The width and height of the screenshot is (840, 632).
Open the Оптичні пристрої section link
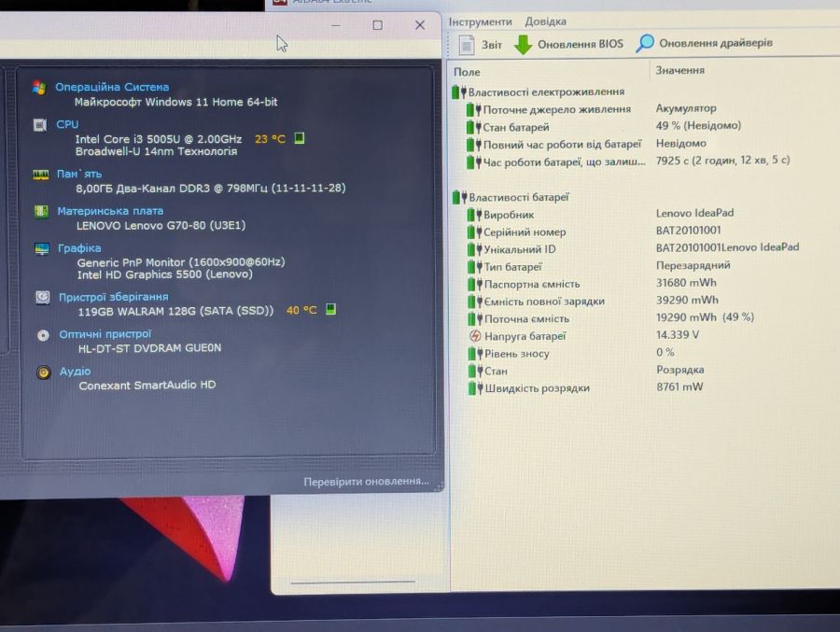click(105, 334)
